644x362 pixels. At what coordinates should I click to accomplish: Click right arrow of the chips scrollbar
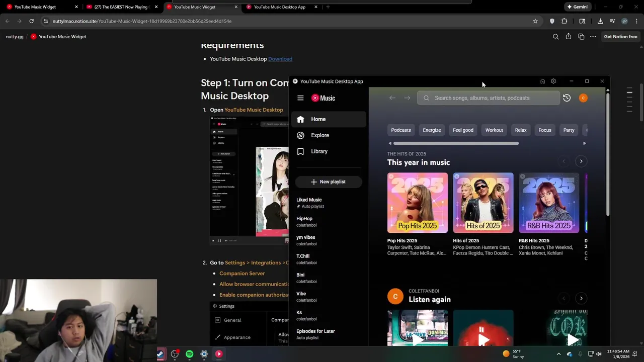pos(584,143)
